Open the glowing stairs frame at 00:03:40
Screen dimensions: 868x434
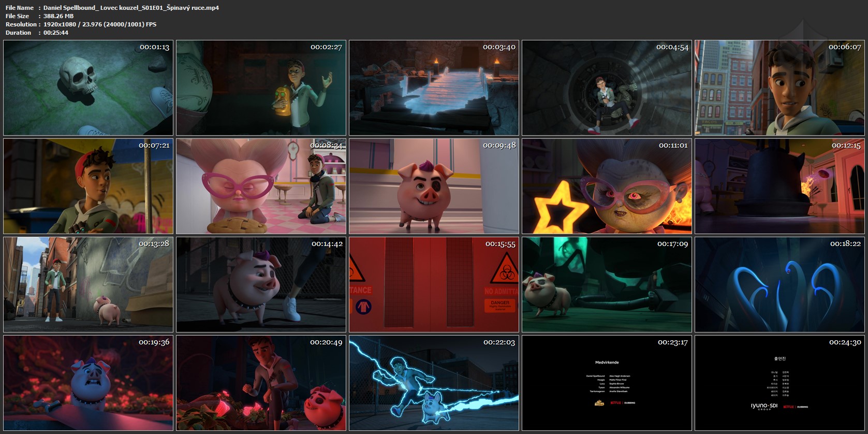434,88
